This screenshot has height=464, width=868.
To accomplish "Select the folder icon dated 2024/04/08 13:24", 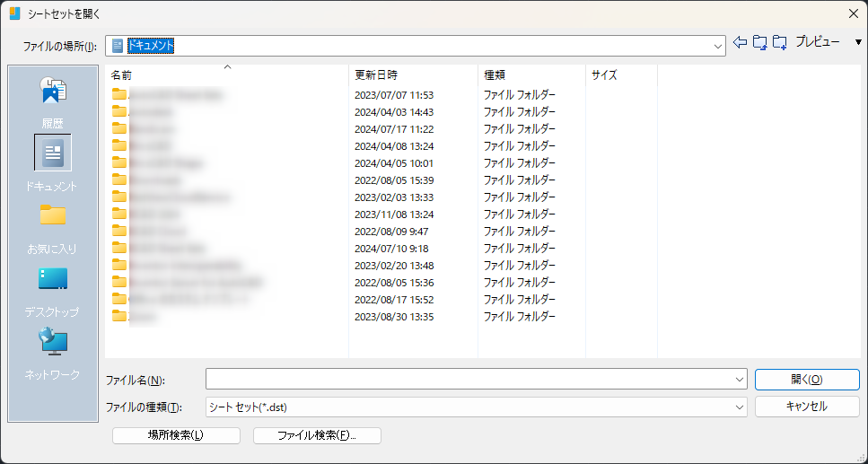I will tap(119, 145).
